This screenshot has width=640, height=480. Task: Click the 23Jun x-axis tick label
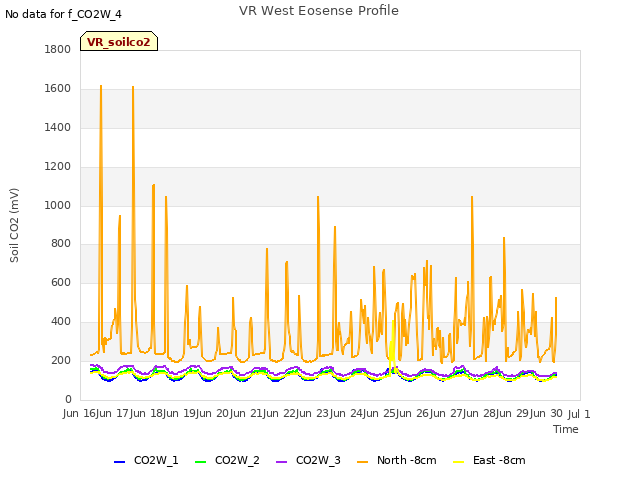(x=331, y=413)
